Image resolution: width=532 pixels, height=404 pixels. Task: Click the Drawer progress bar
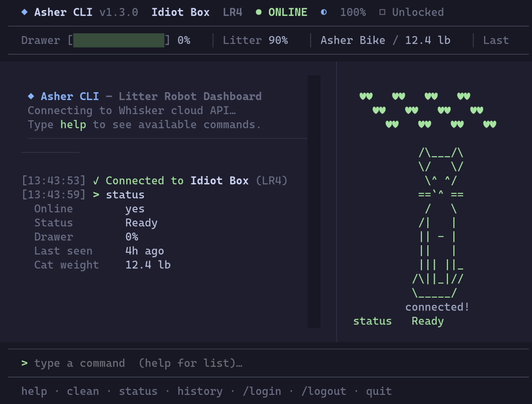point(119,40)
